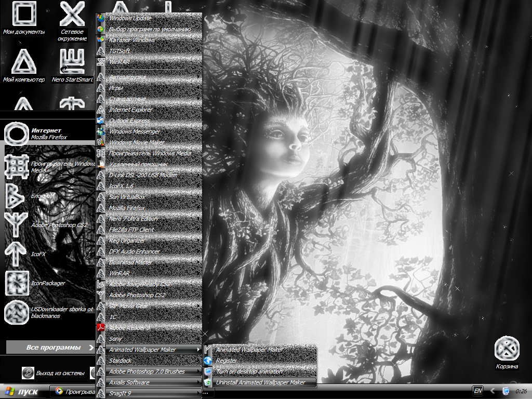The width and height of the screenshot is (532, 399).
Task: Show hidden tray icons arrow
Action: pyautogui.click(x=493, y=391)
